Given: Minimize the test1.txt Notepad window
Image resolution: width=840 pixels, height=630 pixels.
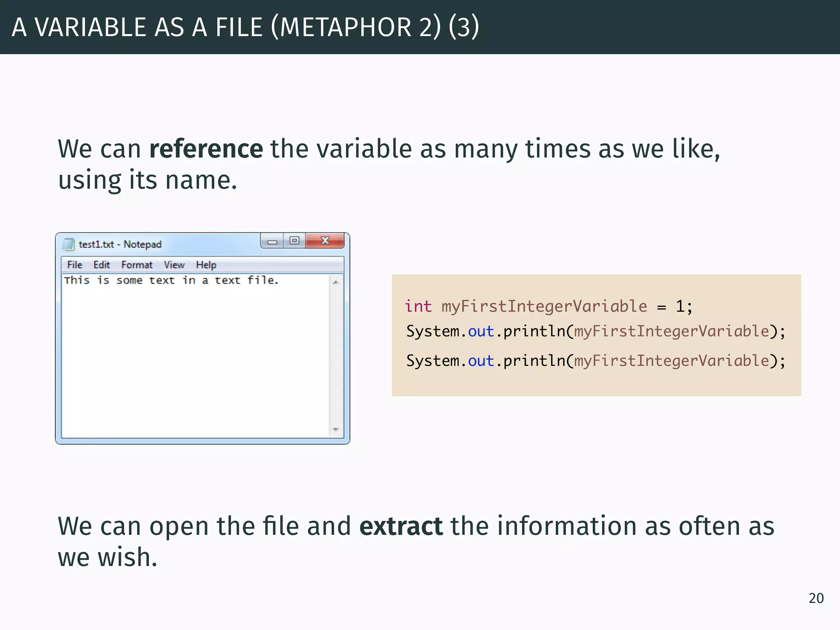Looking at the screenshot, I should point(272,241).
